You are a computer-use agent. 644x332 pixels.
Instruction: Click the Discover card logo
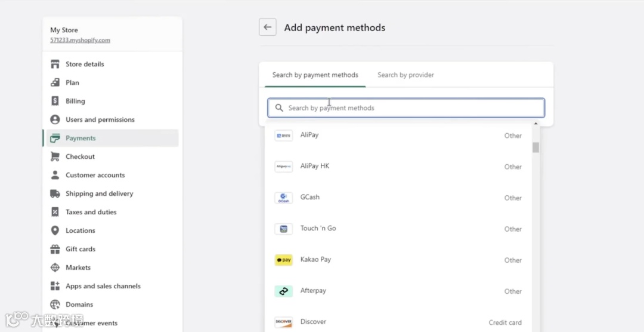[x=283, y=322]
